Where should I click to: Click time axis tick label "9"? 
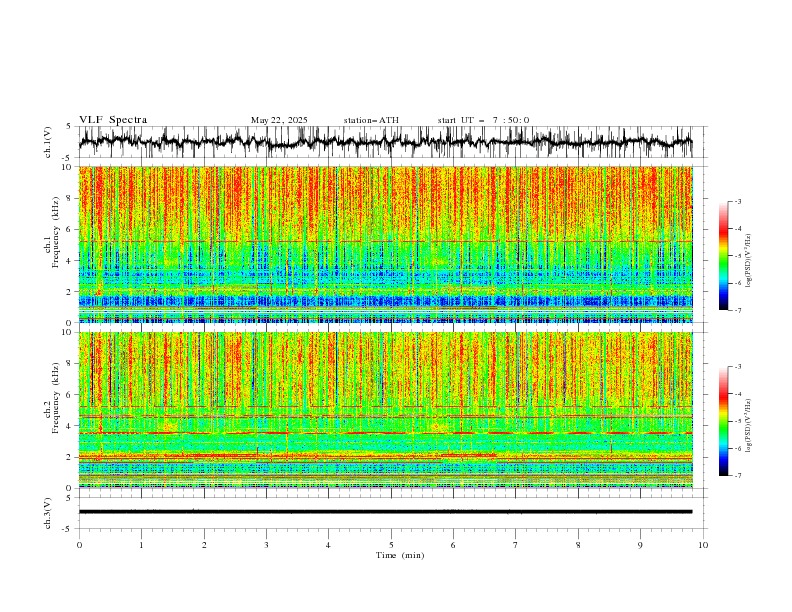pos(640,545)
